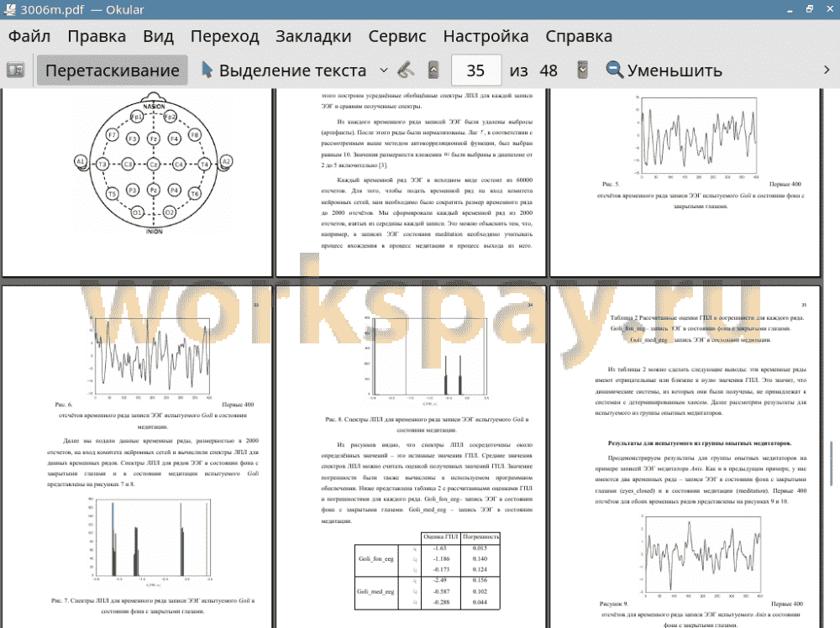Click the table value 0.015
This screenshot has width=840, height=628.
(480, 548)
